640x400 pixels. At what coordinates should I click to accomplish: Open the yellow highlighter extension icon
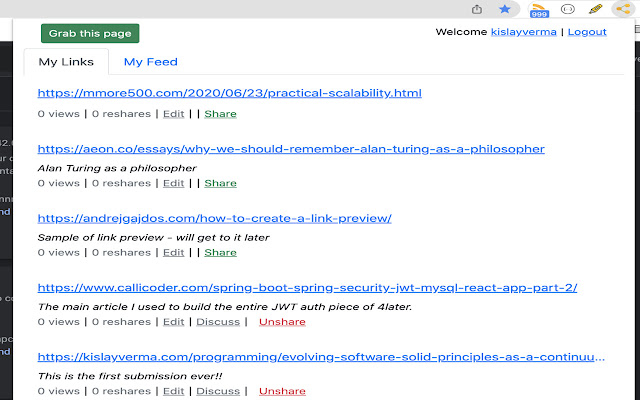[x=596, y=9]
